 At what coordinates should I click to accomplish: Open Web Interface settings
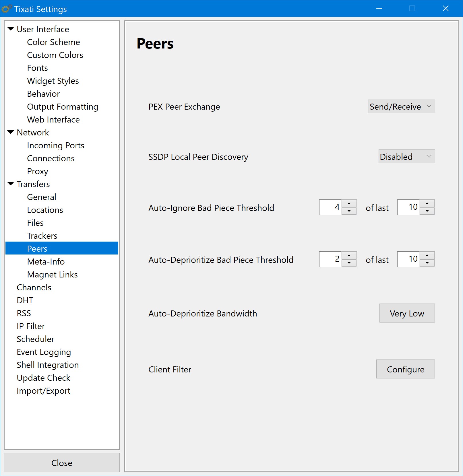click(x=53, y=119)
